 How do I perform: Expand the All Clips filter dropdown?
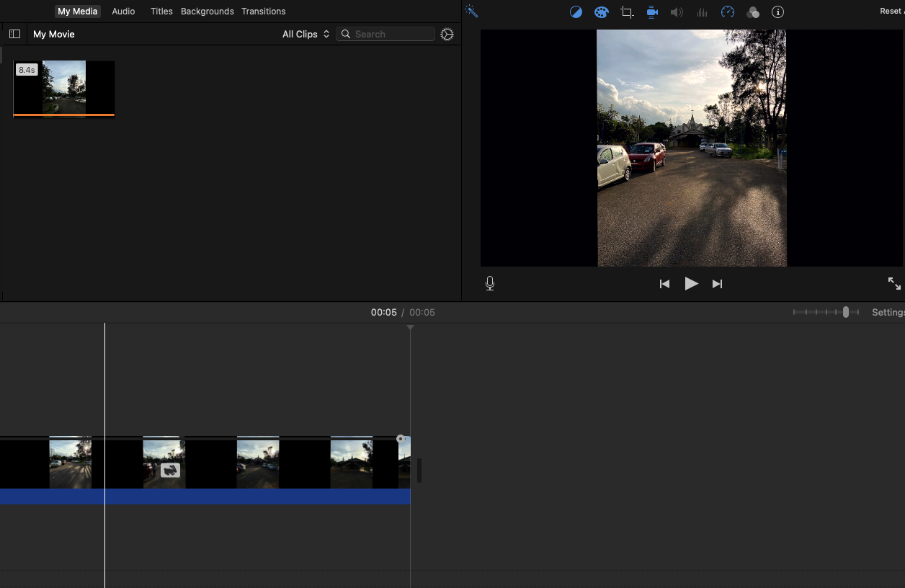pos(306,34)
